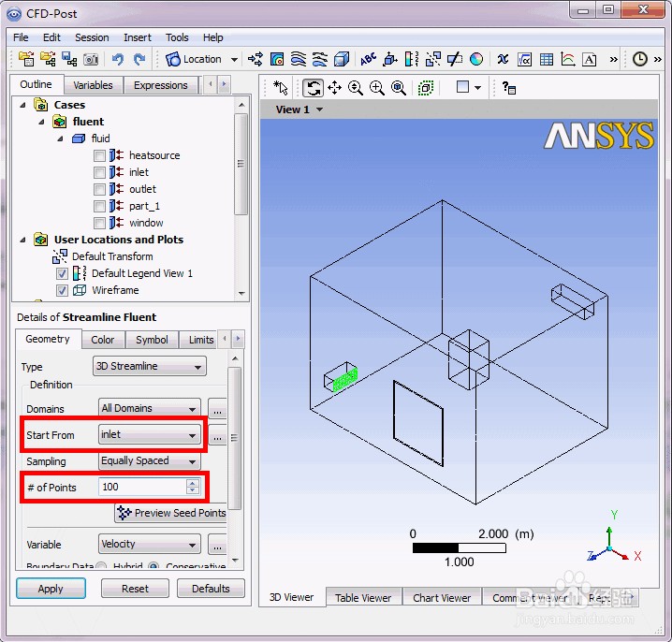Insert a Volume Rendering

342,59
